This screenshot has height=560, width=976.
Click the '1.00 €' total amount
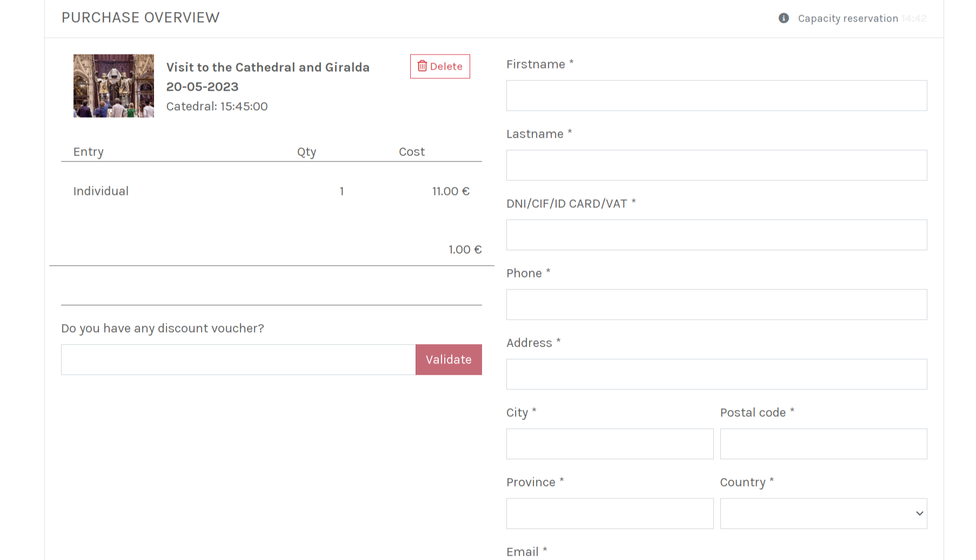click(x=465, y=249)
